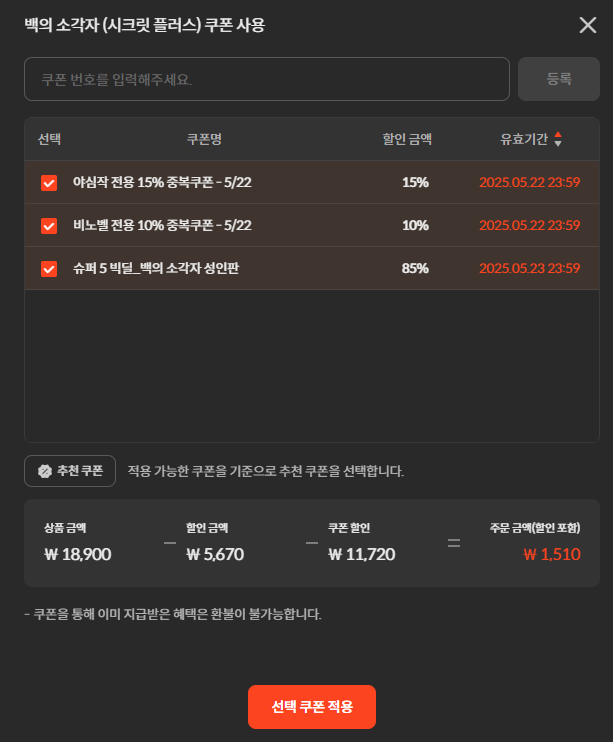Click the 85% discount value
This screenshot has width=613, height=742.
(x=415, y=268)
